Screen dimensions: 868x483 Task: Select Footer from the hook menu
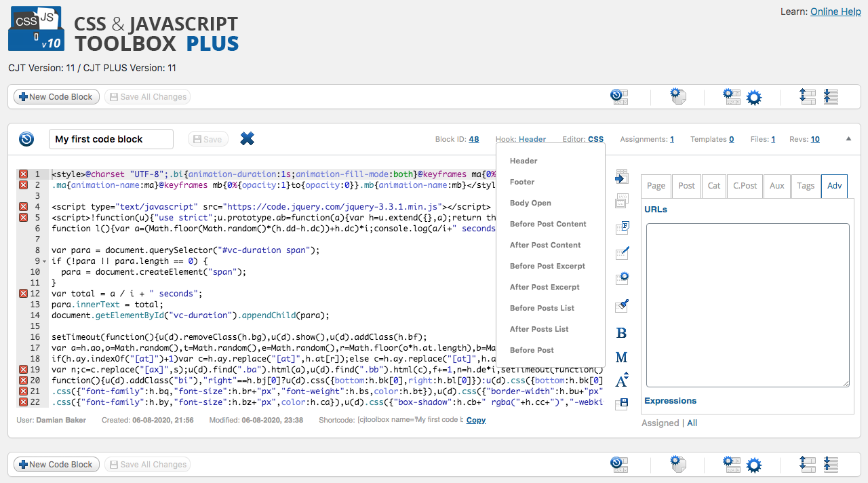522,182
